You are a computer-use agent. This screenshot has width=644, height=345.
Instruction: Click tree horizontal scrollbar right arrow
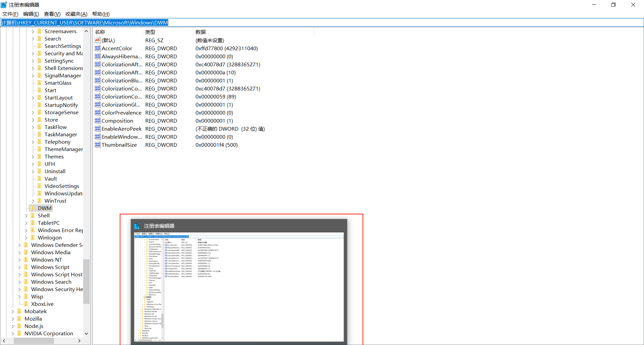pyautogui.click(x=79, y=341)
